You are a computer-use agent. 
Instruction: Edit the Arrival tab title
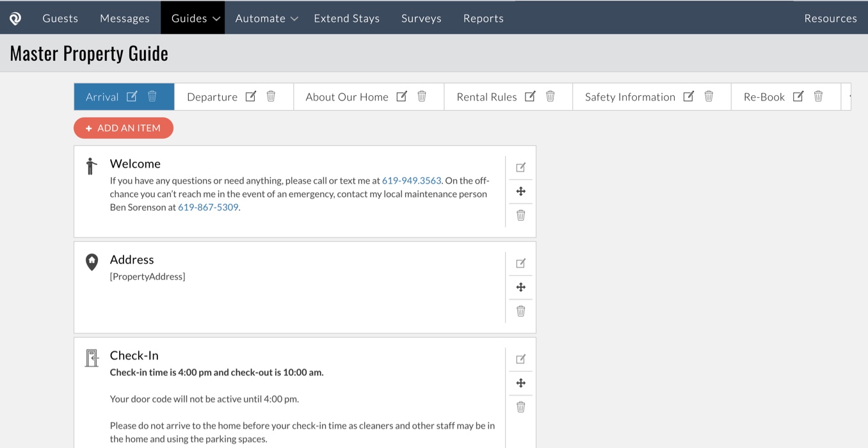pos(131,96)
